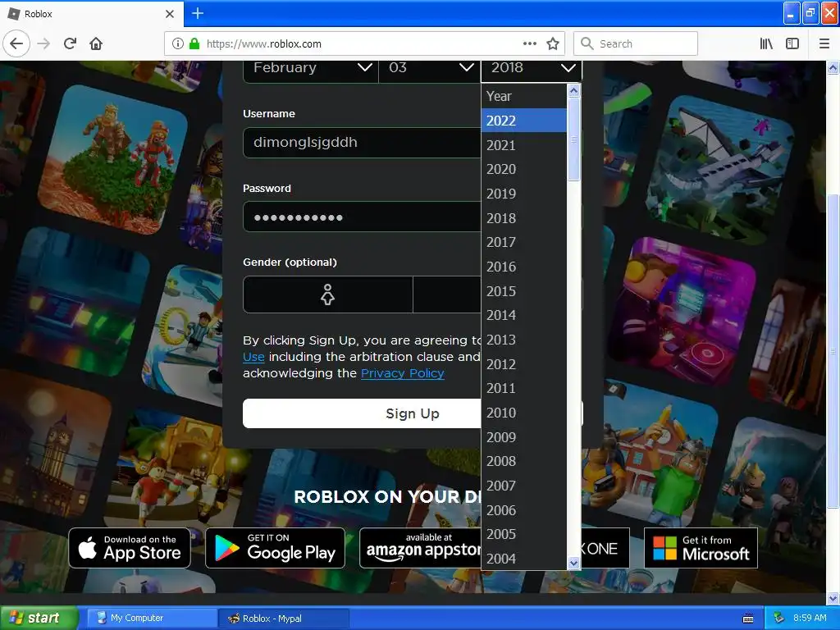Image resolution: width=840 pixels, height=630 pixels.
Task: Open the Terms of Use link
Action: 254,357
